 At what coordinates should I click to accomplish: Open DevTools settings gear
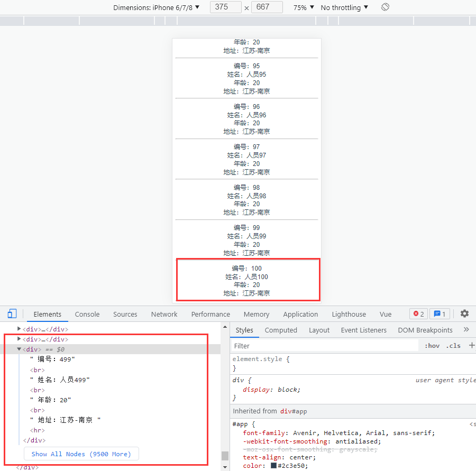(x=464, y=313)
